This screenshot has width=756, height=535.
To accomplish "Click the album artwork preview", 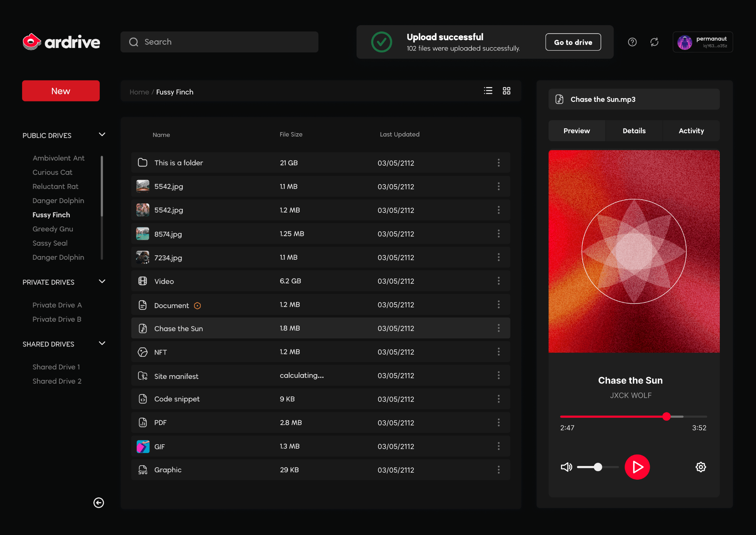I will [x=634, y=251].
